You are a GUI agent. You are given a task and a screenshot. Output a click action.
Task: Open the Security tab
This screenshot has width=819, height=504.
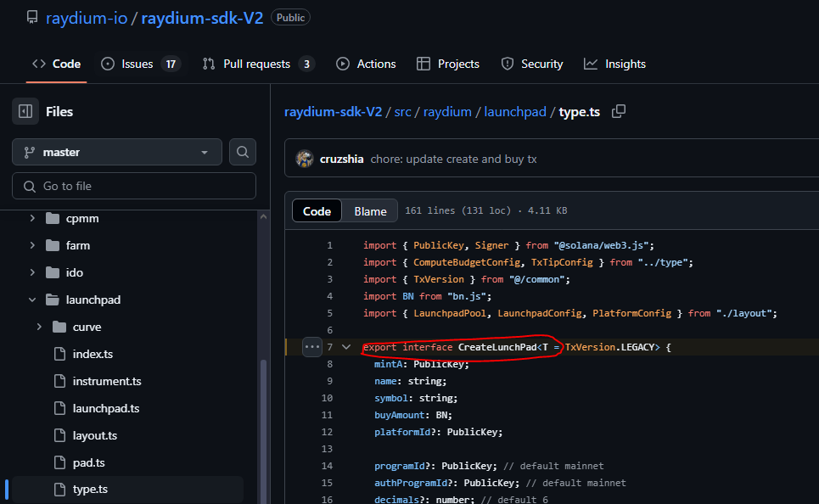pos(532,64)
